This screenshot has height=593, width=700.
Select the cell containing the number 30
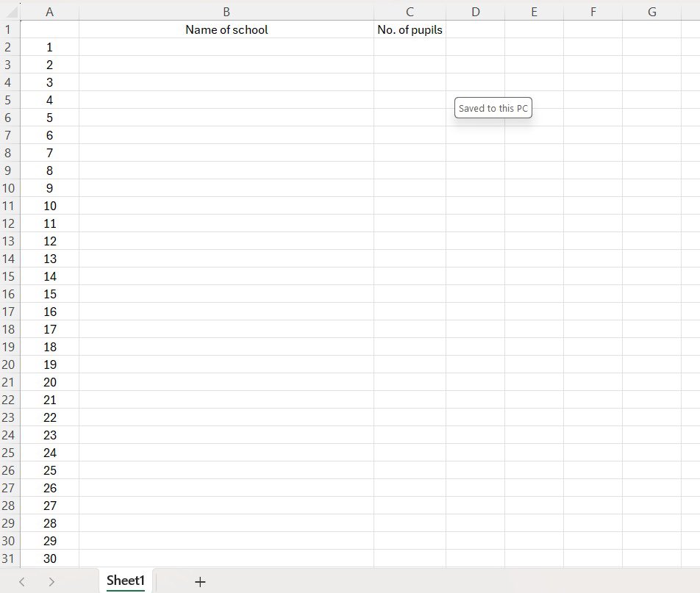[49, 558]
